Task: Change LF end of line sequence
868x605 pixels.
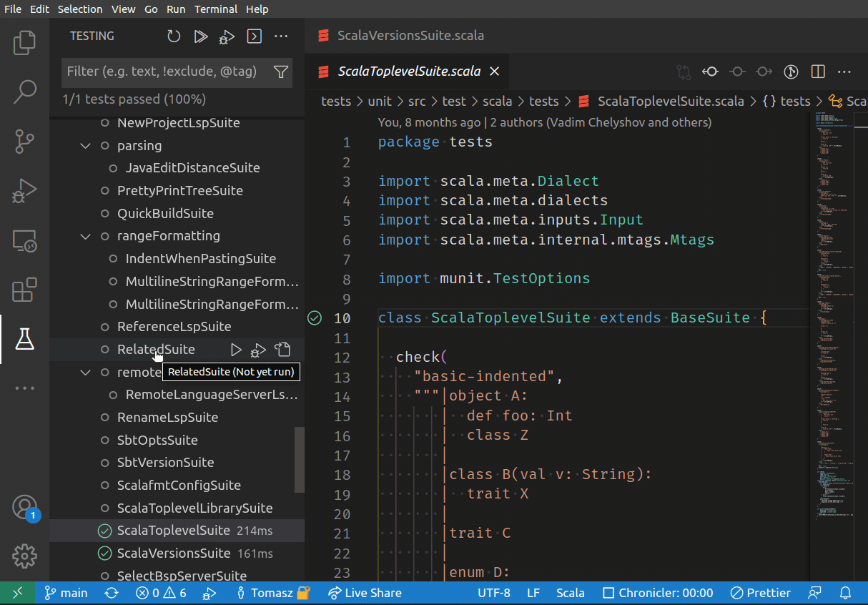Action: 533,593
